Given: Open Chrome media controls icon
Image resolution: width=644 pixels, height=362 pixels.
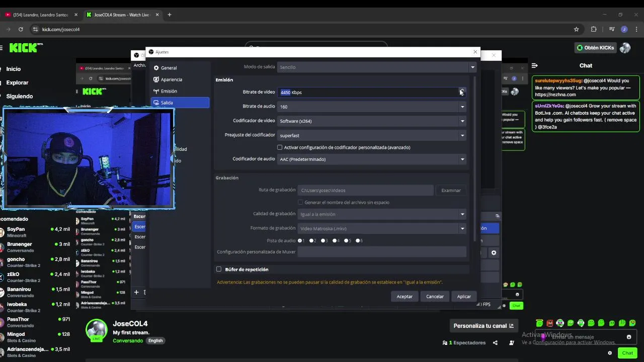Looking at the screenshot, I should (x=612, y=29).
